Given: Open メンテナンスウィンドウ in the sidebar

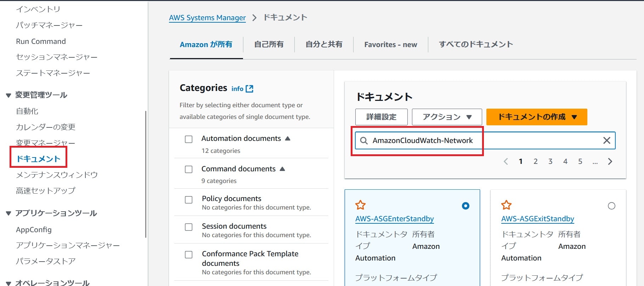Looking at the screenshot, I should coord(57,175).
